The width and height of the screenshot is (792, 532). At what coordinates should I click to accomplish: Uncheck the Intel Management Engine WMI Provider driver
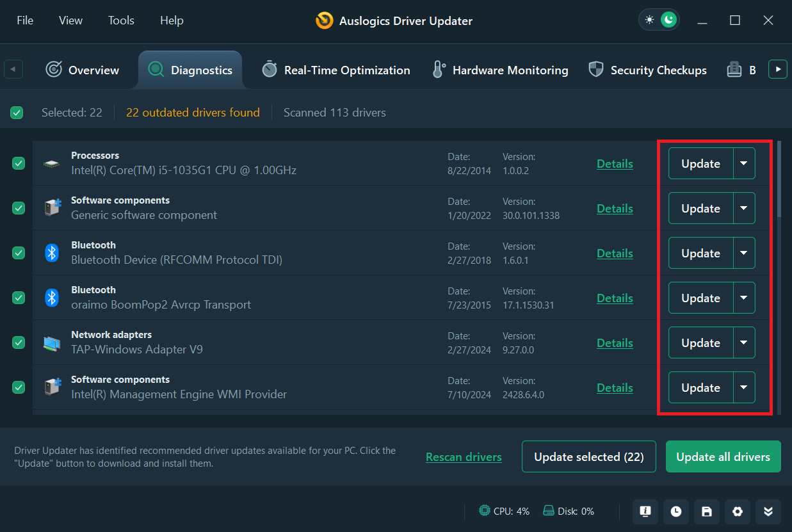point(19,387)
